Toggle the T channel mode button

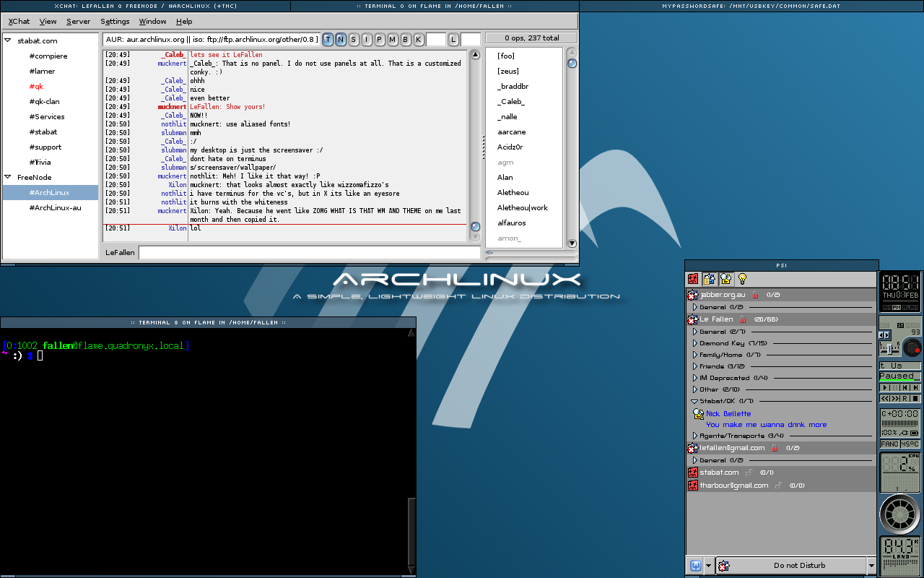[x=328, y=39]
